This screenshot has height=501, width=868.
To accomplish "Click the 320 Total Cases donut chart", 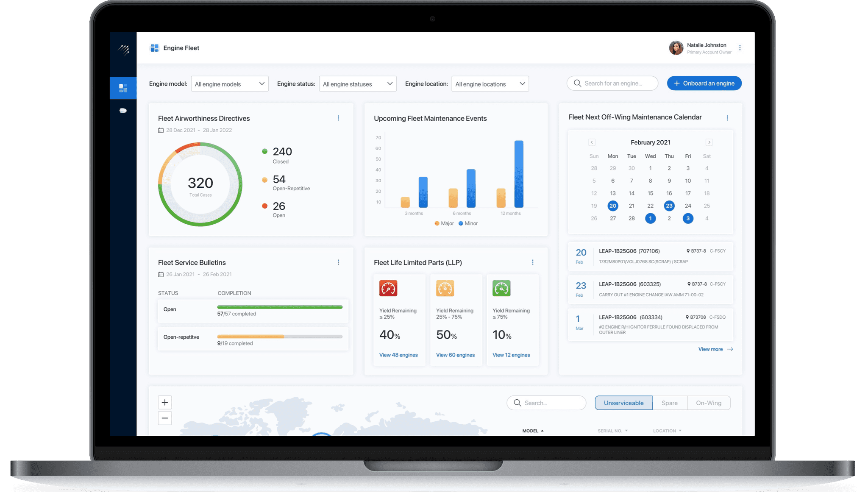I will [x=200, y=184].
